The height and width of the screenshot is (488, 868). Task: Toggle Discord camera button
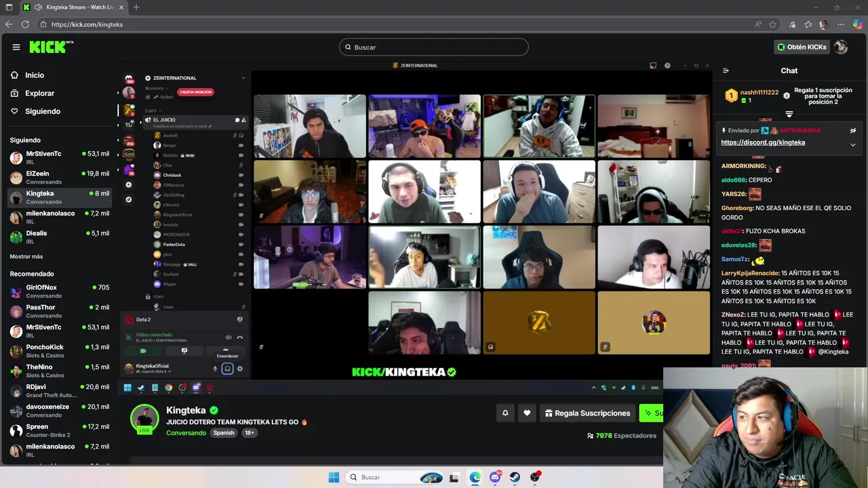pos(143,351)
